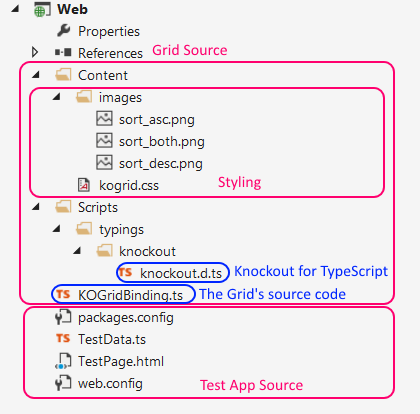420x414 pixels.
Task: Collapse the Web project node arrow
Action: pyautogui.click(x=15, y=9)
